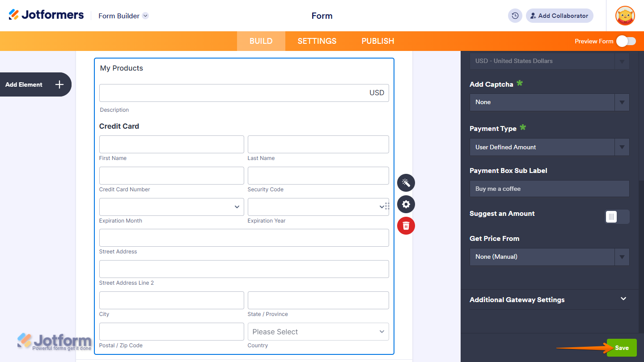This screenshot has width=644, height=362.
Task: Open the payment element gear settings icon
Action: pyautogui.click(x=406, y=204)
